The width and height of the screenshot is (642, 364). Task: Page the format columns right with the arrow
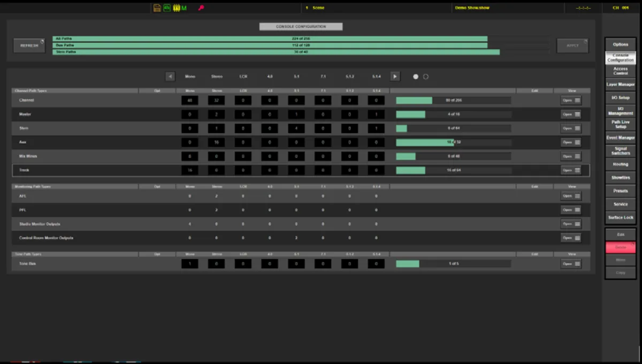pos(395,76)
